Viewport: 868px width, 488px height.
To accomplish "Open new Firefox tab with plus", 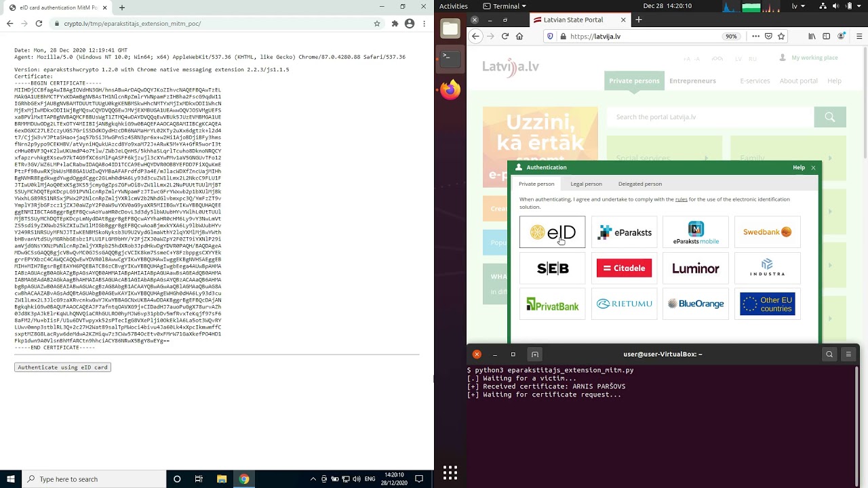I will (x=638, y=20).
